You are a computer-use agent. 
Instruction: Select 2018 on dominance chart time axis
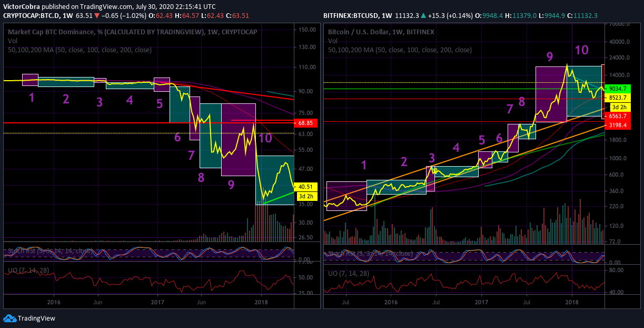point(261,302)
